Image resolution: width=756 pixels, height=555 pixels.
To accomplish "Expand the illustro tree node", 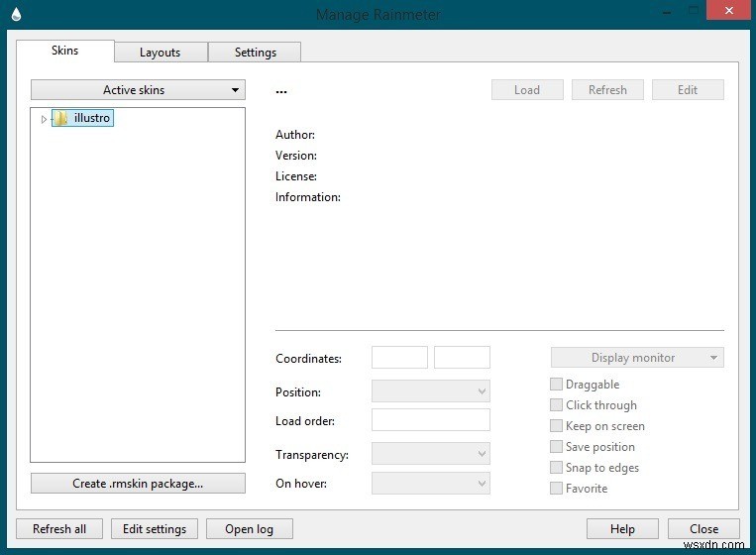I will click(x=44, y=119).
